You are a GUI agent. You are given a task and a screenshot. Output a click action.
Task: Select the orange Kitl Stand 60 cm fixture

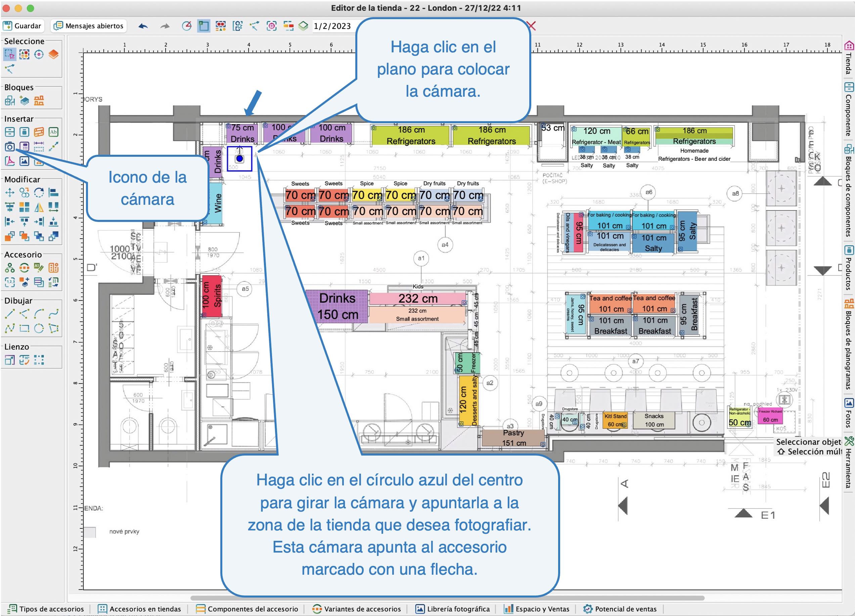click(x=615, y=420)
